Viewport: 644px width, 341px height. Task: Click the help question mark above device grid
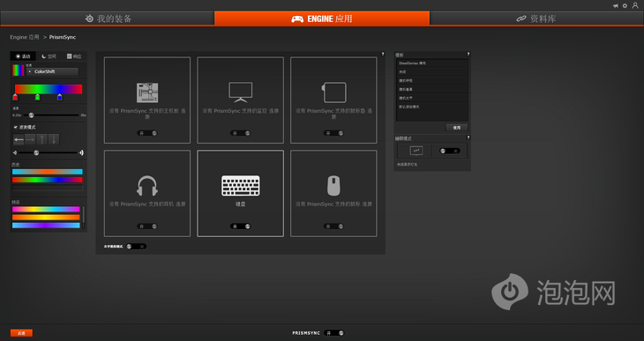pyautogui.click(x=383, y=54)
